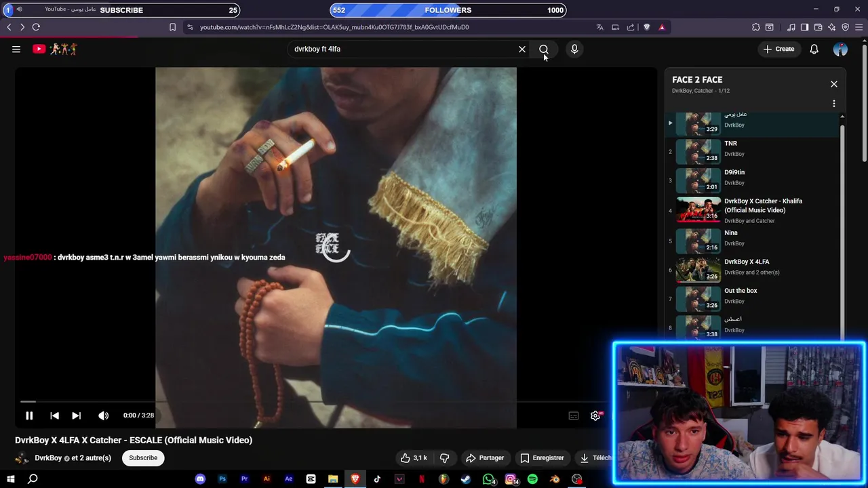
Task: Skip to previous playlist video
Action: (54, 415)
